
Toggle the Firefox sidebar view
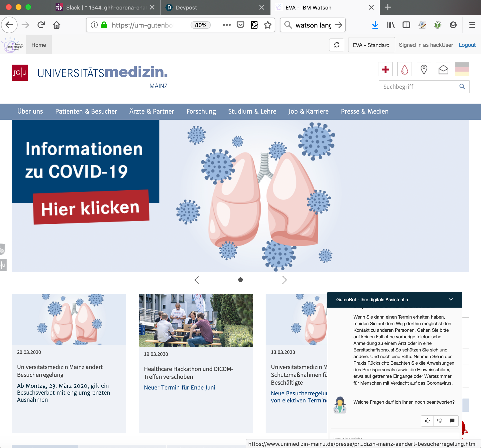click(x=406, y=25)
